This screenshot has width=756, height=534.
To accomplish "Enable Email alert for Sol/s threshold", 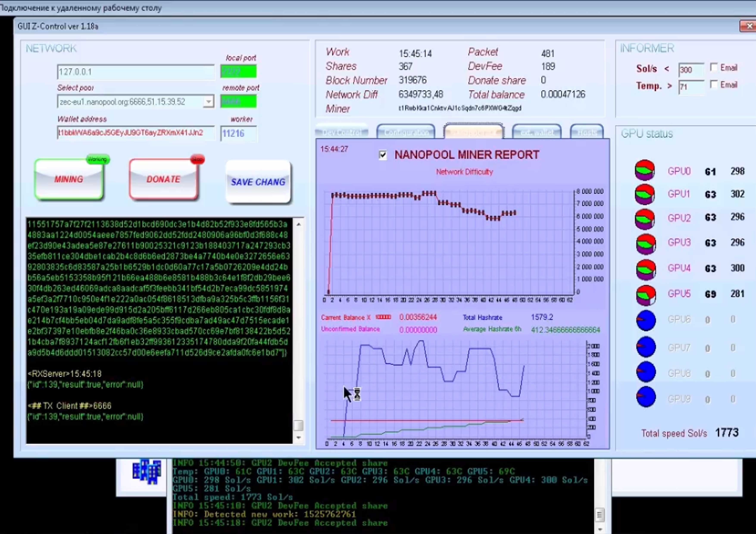I will coord(714,67).
